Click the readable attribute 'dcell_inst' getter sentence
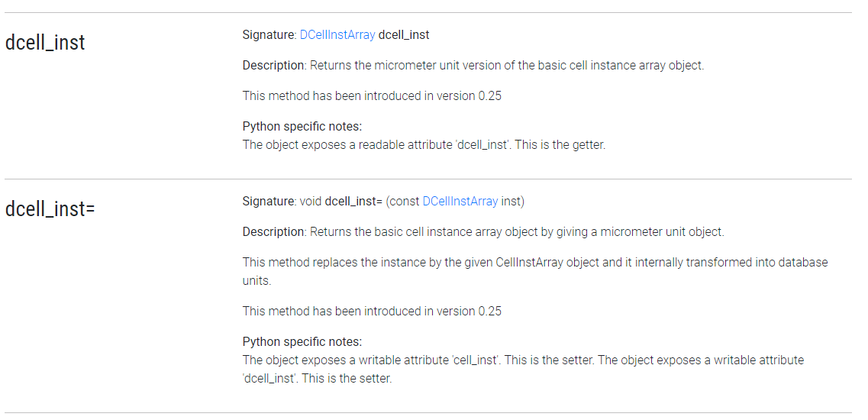The width and height of the screenshot is (868, 420). click(424, 144)
